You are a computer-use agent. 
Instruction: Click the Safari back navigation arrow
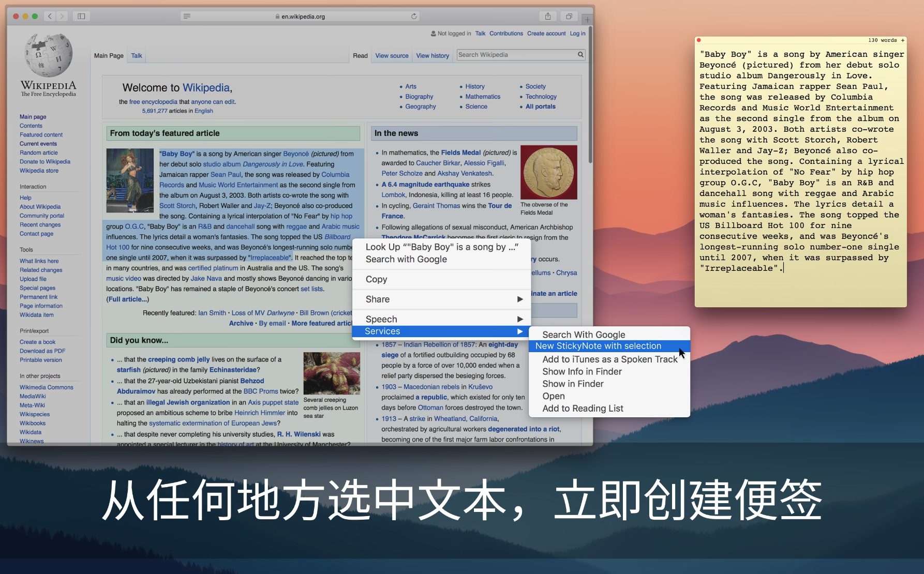click(x=50, y=17)
